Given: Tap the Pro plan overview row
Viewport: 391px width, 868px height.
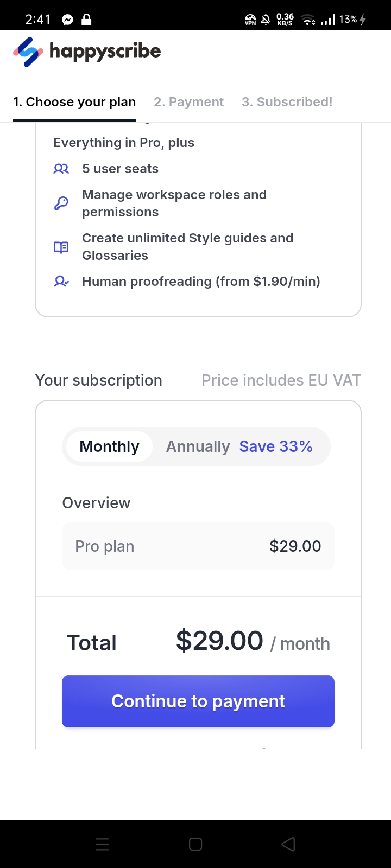Looking at the screenshot, I should click(198, 546).
